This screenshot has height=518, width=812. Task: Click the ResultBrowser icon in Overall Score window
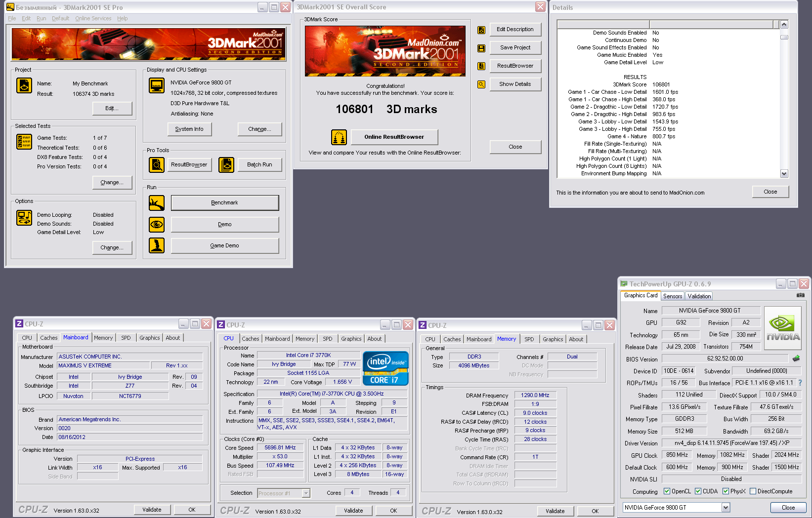(481, 66)
